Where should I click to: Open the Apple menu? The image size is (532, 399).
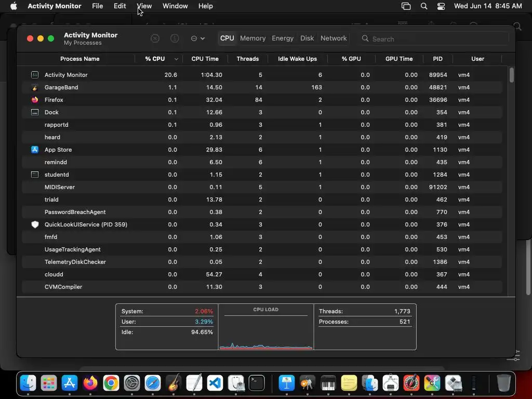[14, 6]
